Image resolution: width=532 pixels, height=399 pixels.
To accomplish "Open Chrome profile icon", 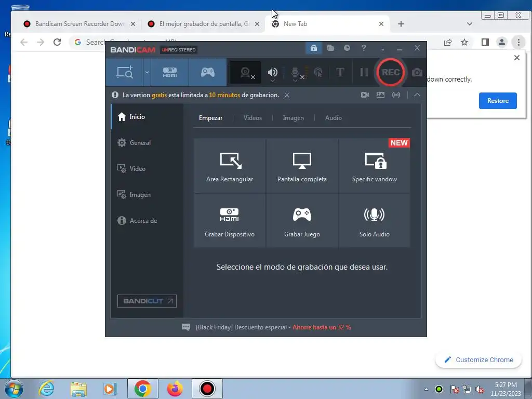I will (x=501, y=42).
